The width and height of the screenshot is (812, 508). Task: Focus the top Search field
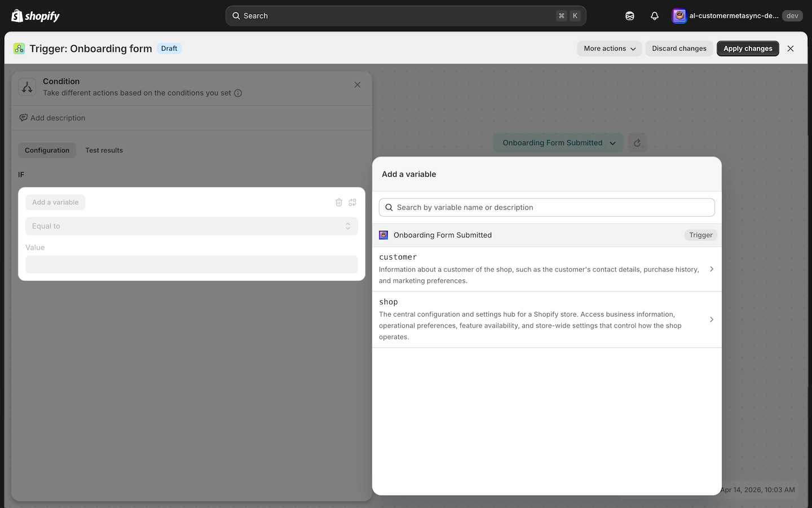(x=406, y=16)
